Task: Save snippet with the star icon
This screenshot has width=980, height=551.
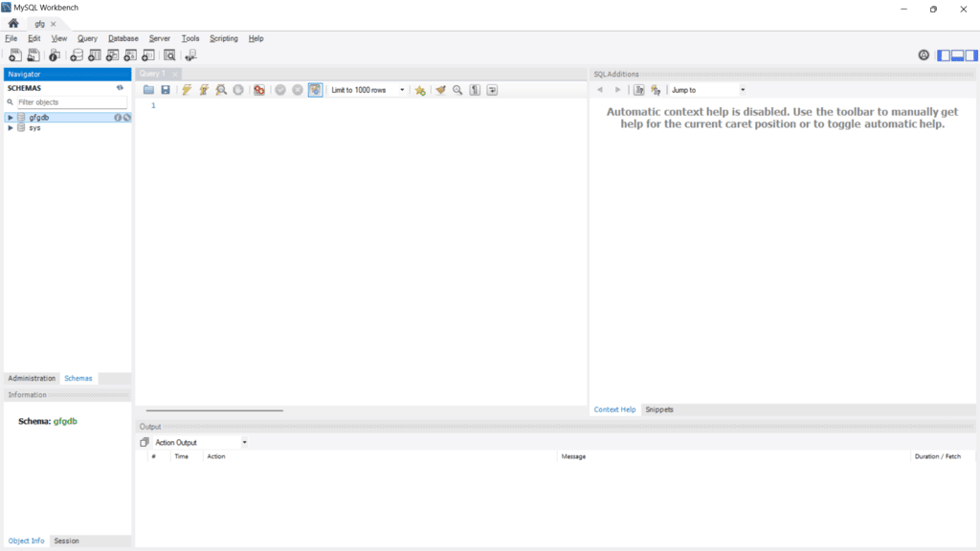Action: point(420,90)
